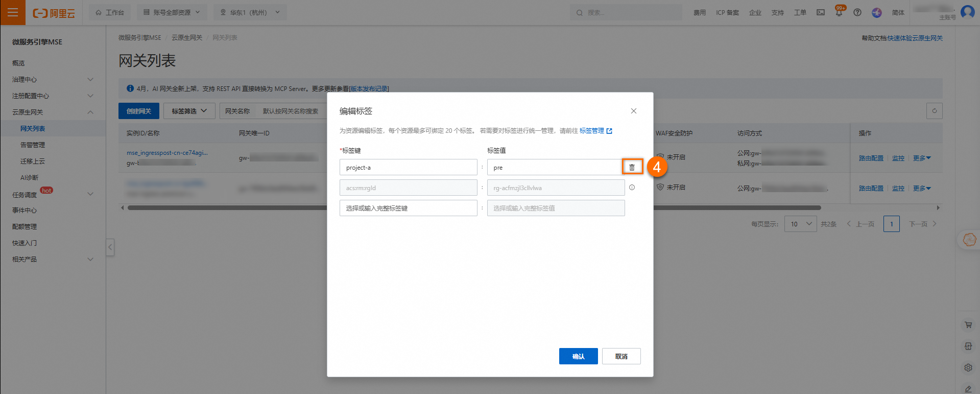Go to pagination page 1
980x394 pixels.
(892, 224)
